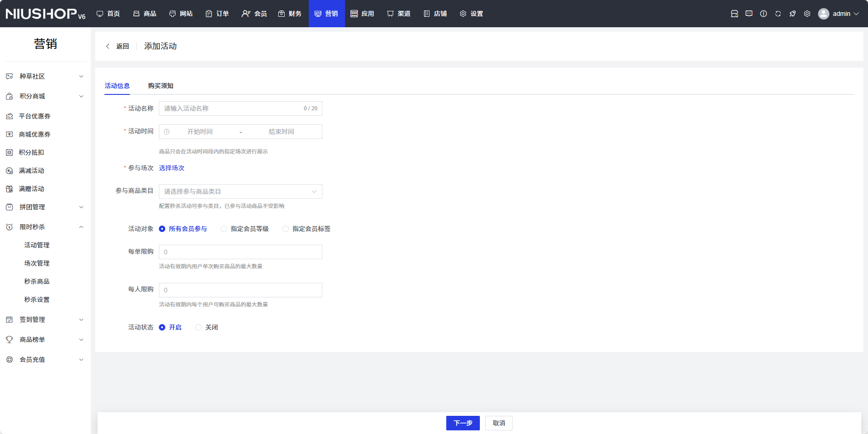Open the storefront icon in the header
This screenshot has width=868, height=434.
[x=735, y=14]
